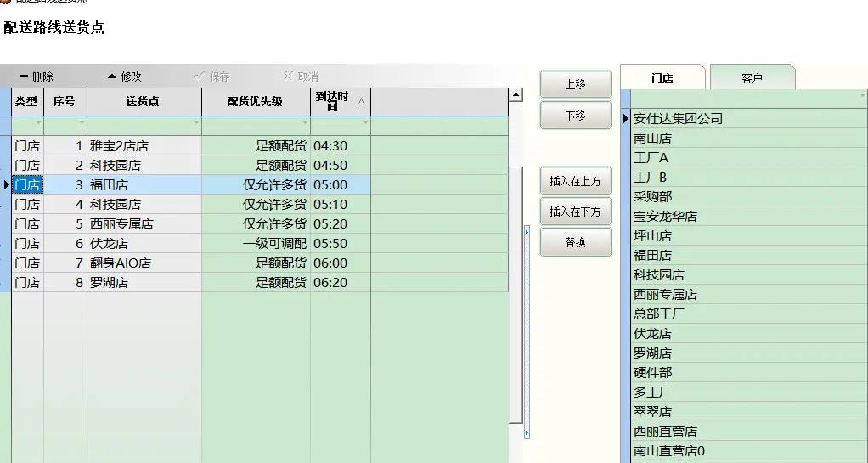Open the 到达时间 column filter dropdown

(x=365, y=123)
